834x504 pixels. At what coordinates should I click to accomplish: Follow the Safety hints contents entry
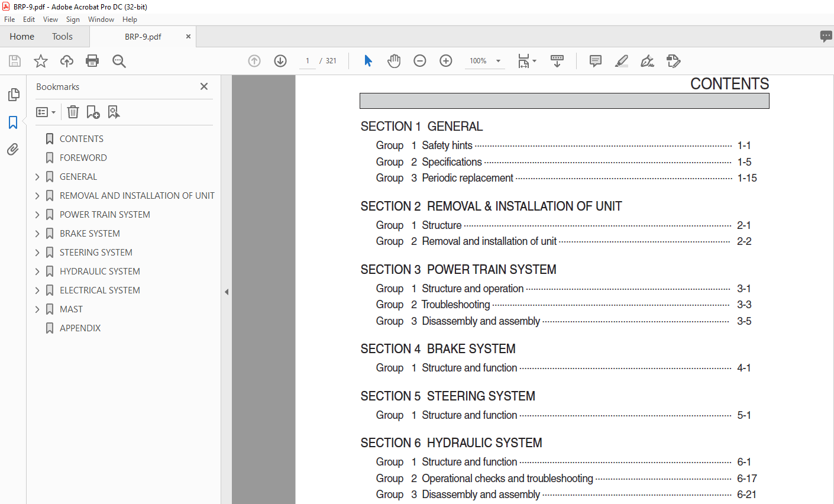[447, 146]
